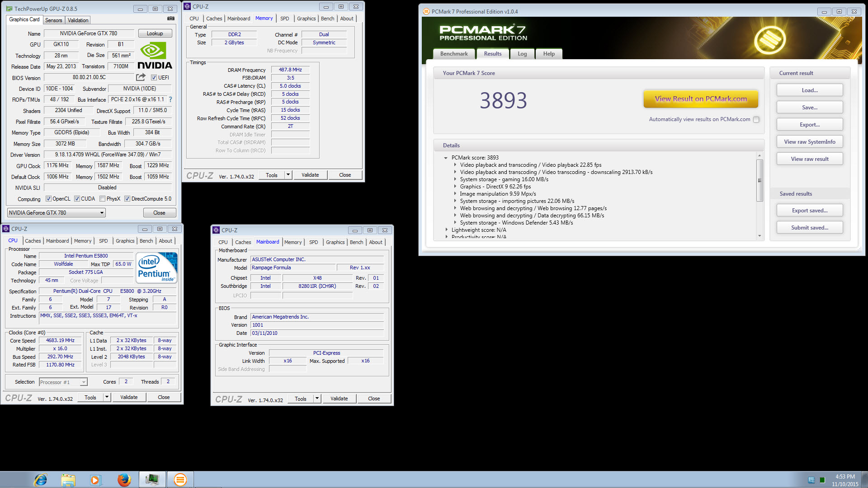Viewport: 868px width, 488px height.
Task: Click GPU-Z taskbar icon
Action: (152, 479)
